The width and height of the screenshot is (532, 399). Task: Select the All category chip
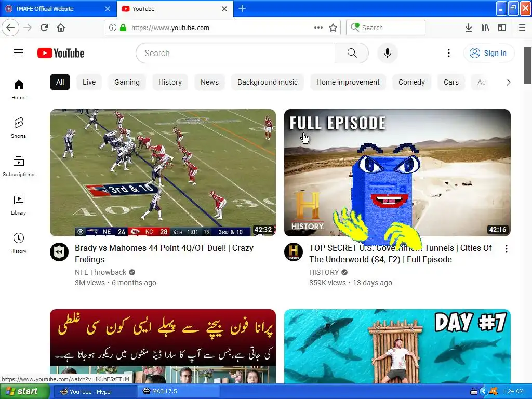[60, 82]
